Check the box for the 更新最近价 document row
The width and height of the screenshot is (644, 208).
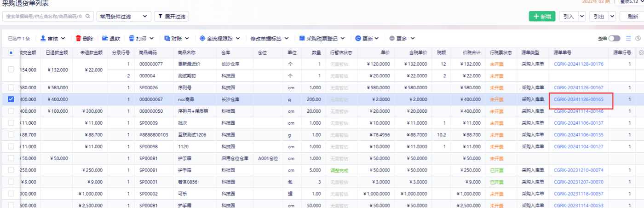pos(11,69)
